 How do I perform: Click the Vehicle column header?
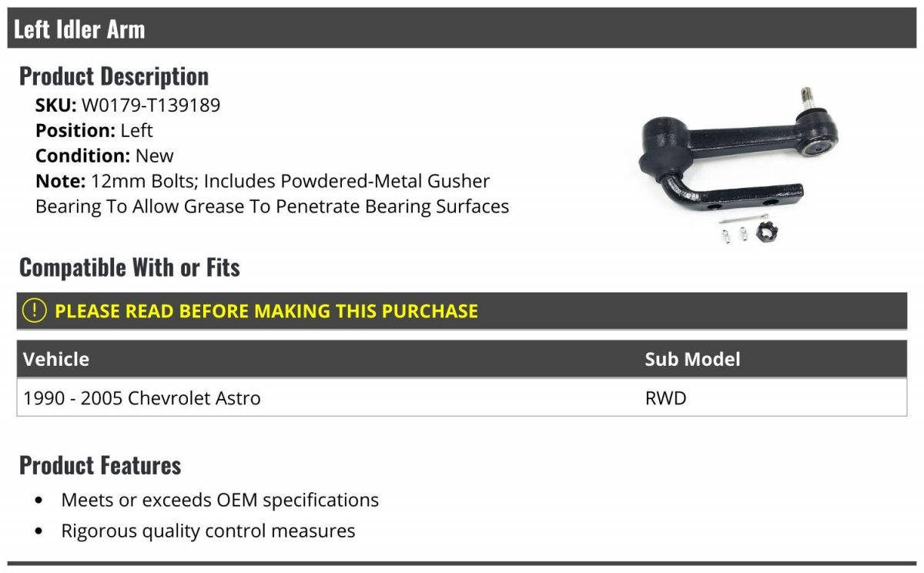click(56, 359)
